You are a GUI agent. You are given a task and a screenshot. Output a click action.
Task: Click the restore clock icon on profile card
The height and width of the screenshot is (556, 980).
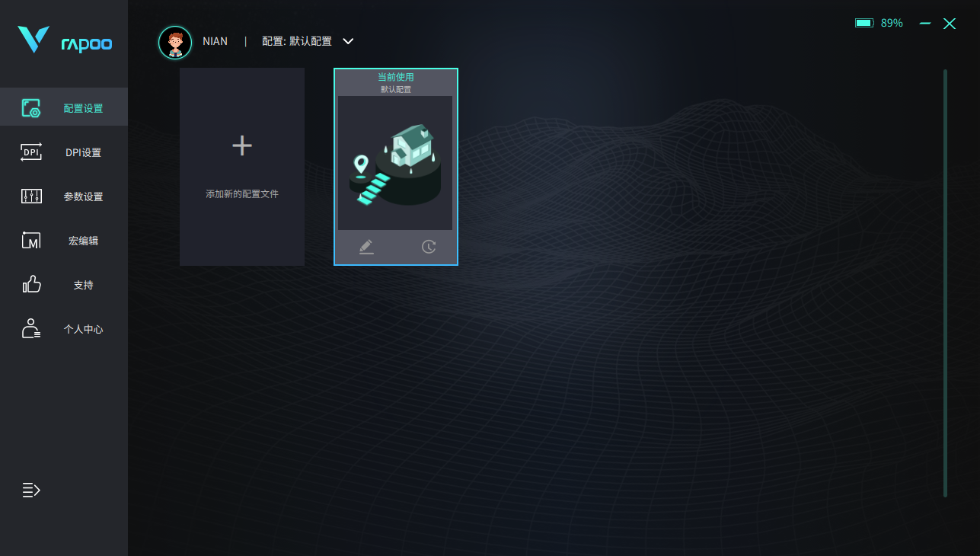click(429, 247)
